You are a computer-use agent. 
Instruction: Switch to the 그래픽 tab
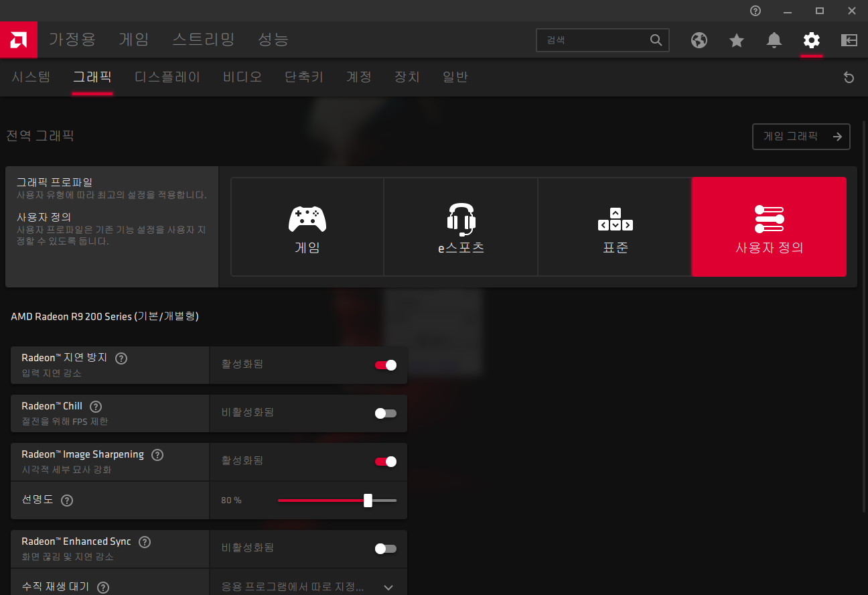click(92, 77)
